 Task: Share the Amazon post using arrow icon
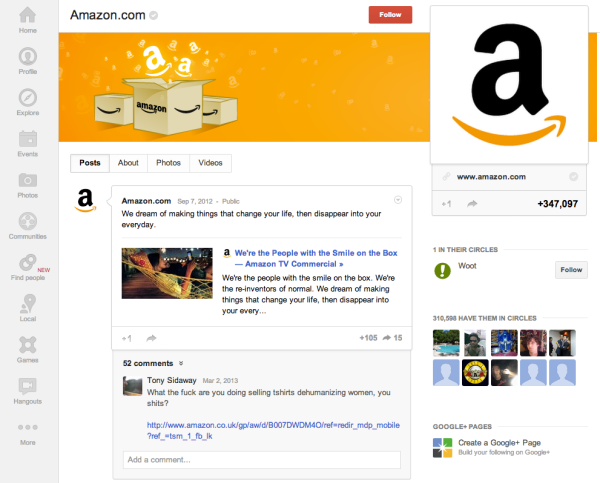click(152, 338)
